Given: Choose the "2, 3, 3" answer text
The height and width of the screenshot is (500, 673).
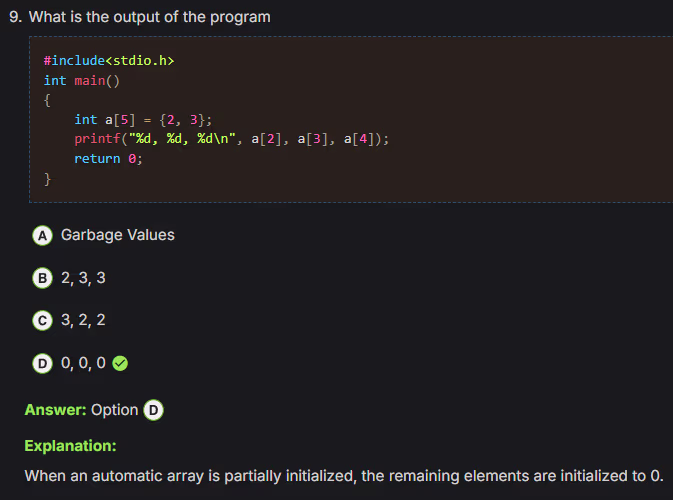Looking at the screenshot, I should point(83,278).
